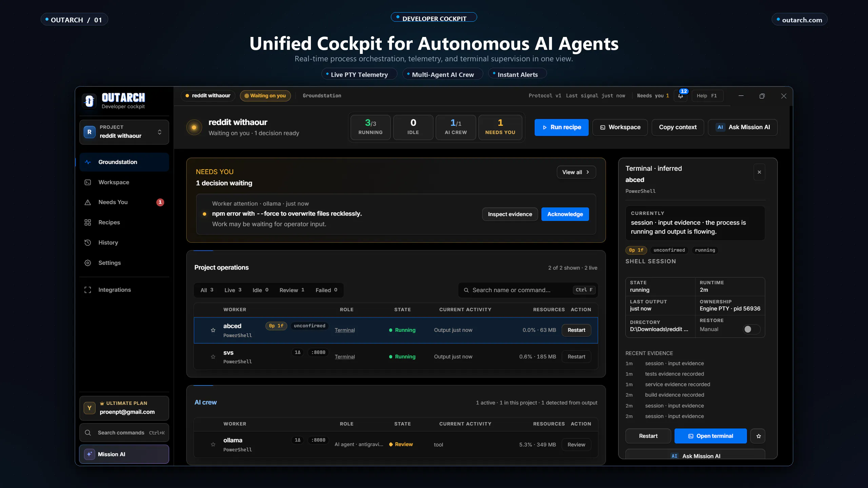Click the notification bell icon
The height and width of the screenshot is (488, 868).
coord(680,96)
